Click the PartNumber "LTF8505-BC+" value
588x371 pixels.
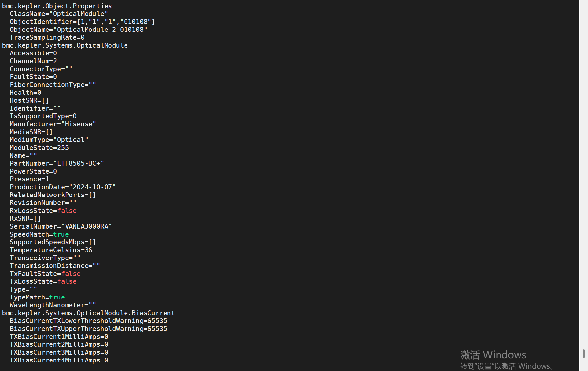coord(80,163)
